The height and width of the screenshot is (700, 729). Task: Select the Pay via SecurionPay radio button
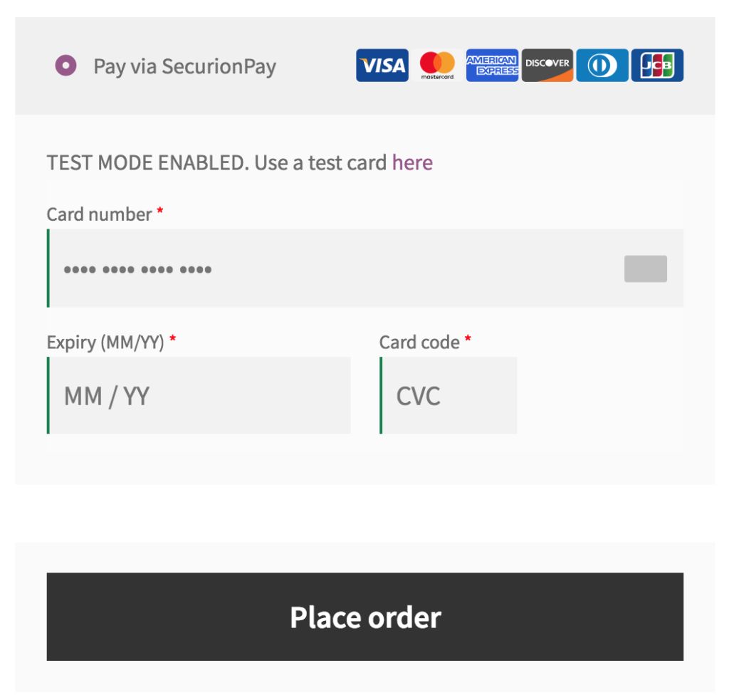65,66
